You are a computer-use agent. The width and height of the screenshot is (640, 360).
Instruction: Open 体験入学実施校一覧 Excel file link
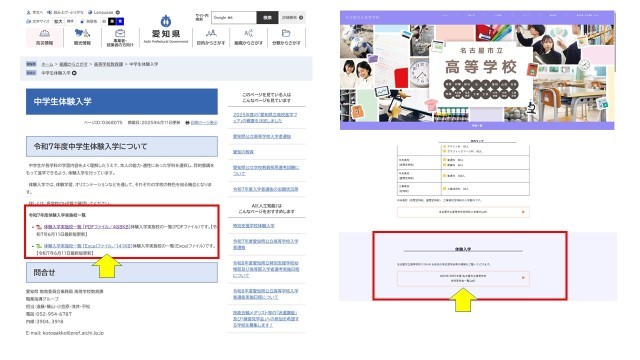pyautogui.click(x=88, y=246)
